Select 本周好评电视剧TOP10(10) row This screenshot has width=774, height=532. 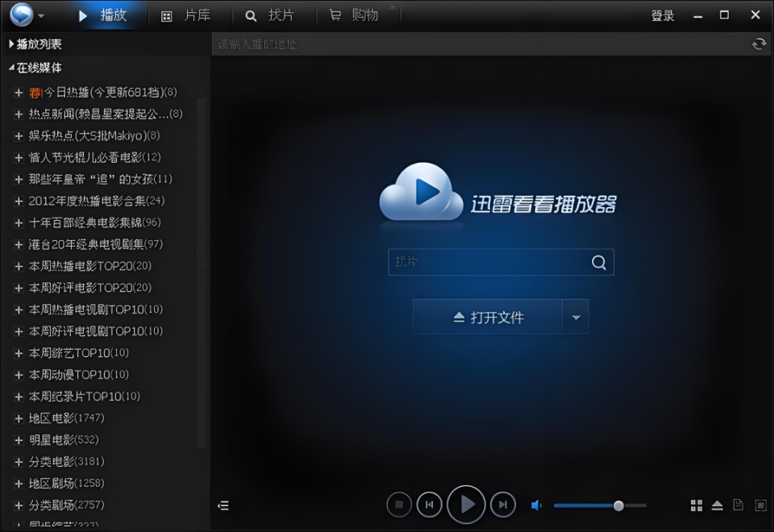pos(96,331)
